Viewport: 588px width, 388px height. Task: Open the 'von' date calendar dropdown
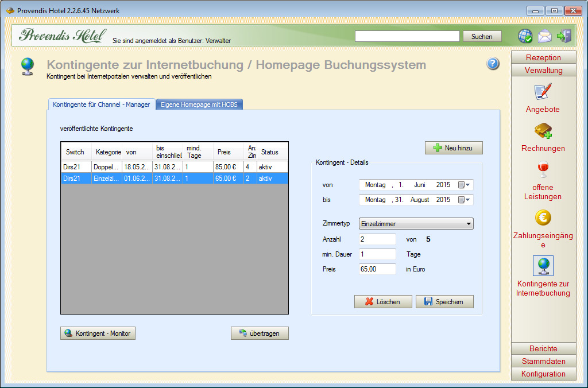click(464, 185)
